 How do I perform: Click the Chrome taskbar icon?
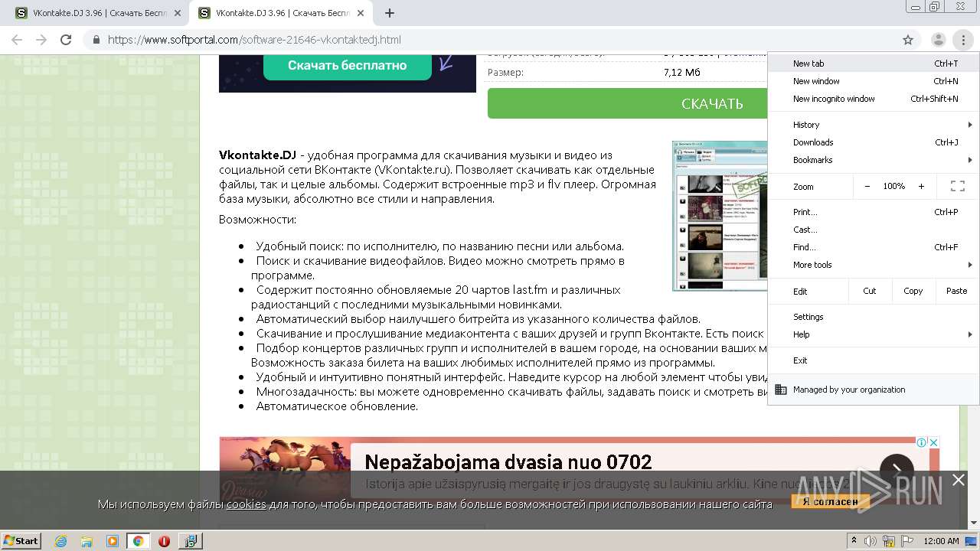coord(138,541)
